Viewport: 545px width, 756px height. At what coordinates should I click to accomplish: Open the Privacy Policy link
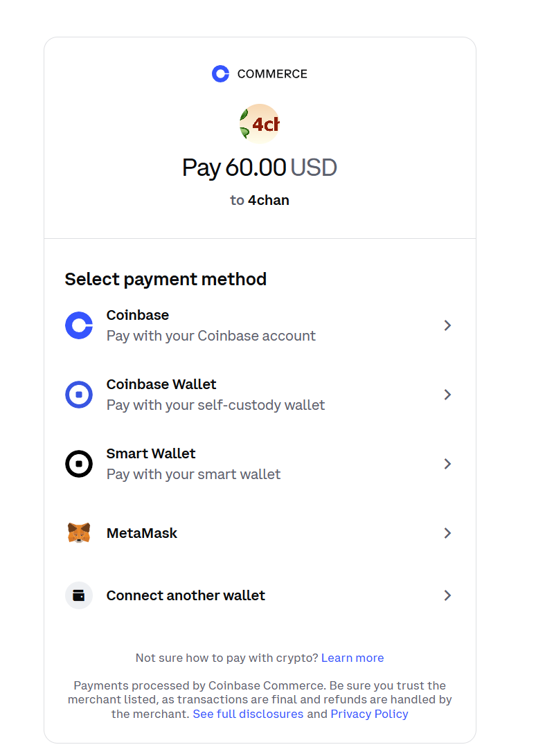(369, 714)
